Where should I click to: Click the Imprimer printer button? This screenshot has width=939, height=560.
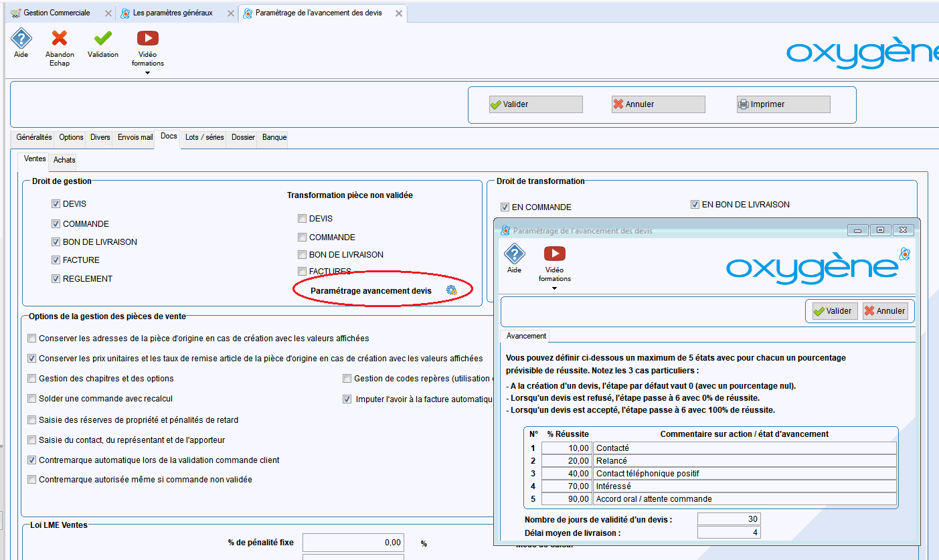pos(783,104)
